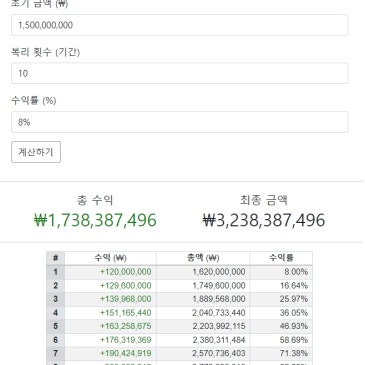365x365 pixels.
Task: Click the 총액 (₩) column header
Action: tap(203, 258)
